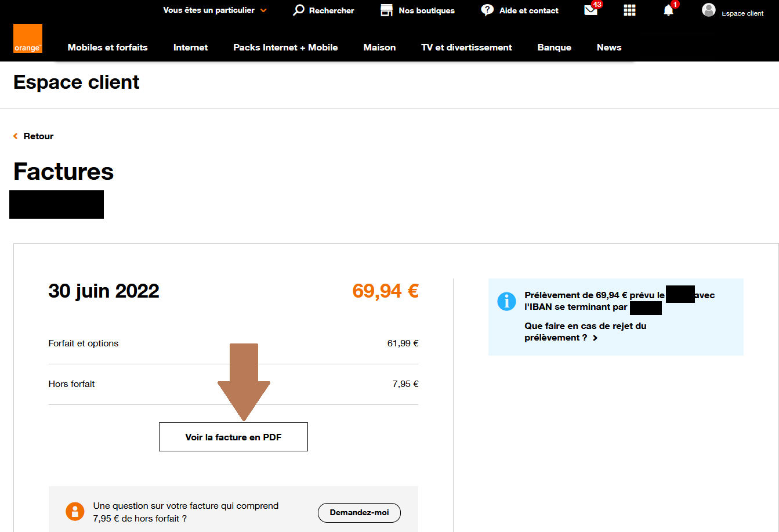Screen dimensions: 779x532
Task: Click the Nos boutiques link text
Action: 427,10
